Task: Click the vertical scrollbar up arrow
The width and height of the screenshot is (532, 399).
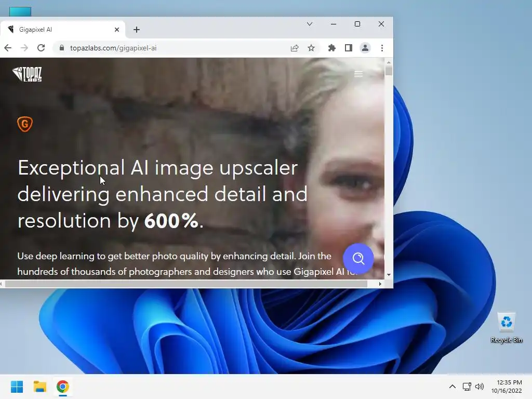Action: [389, 62]
